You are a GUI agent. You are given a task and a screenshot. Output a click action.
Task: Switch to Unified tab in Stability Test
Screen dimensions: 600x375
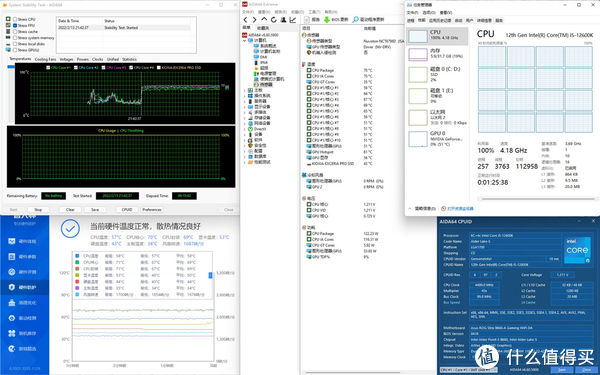(x=113, y=59)
